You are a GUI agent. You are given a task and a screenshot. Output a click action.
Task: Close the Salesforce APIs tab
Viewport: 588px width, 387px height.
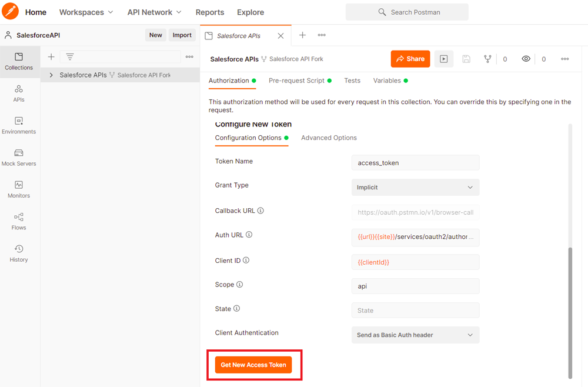[x=280, y=36]
